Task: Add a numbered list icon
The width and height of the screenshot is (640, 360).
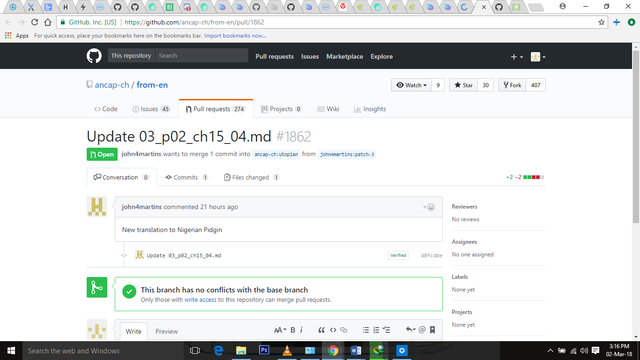Action: click(376, 330)
